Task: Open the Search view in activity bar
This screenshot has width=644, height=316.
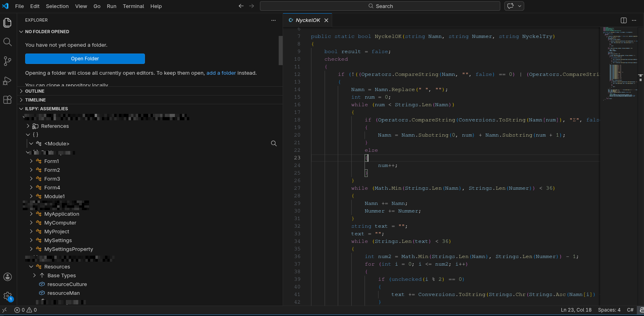Action: [7, 42]
